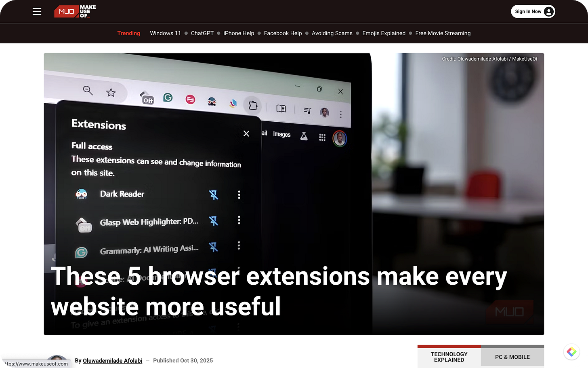Viewport: 588px width, 368px height.
Task: Click the article hero image
Action: (294, 194)
